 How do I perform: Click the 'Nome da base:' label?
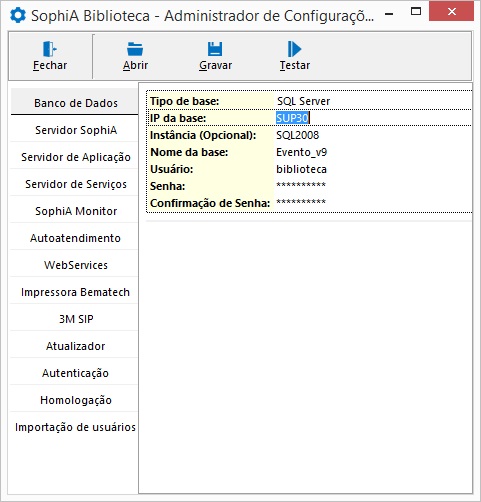189,152
